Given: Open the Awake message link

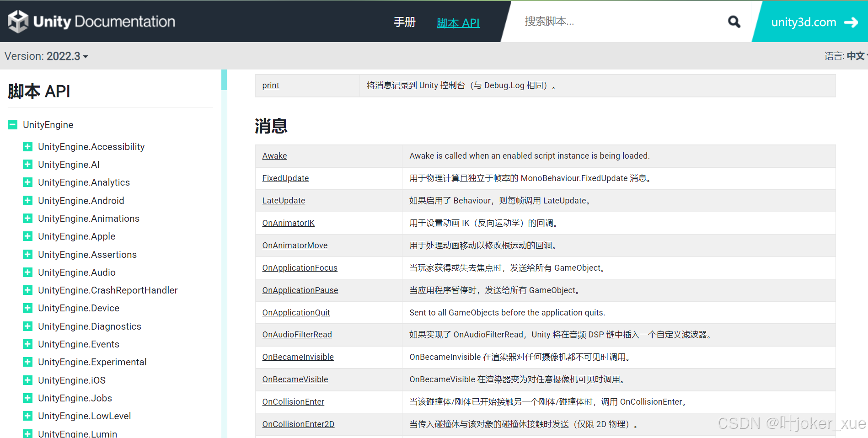Looking at the screenshot, I should point(274,155).
